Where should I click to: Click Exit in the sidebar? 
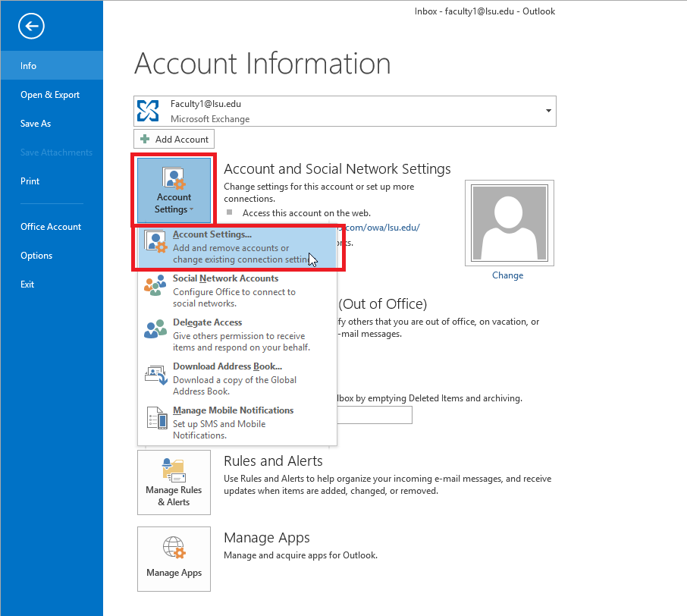pos(52,284)
